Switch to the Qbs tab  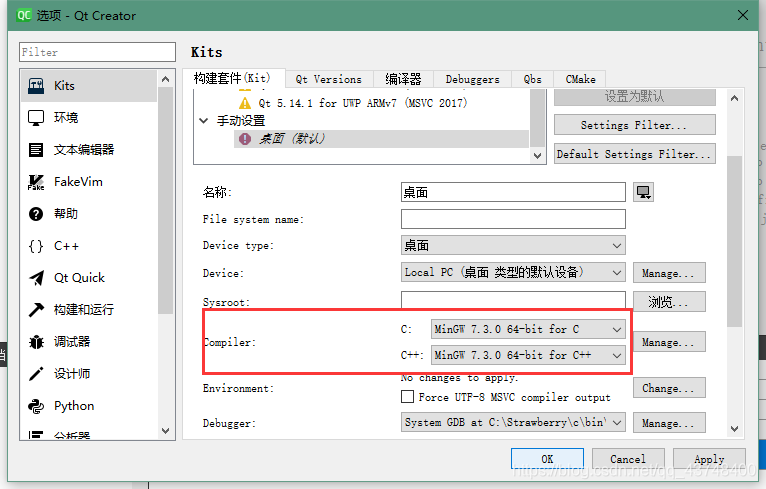pos(532,79)
